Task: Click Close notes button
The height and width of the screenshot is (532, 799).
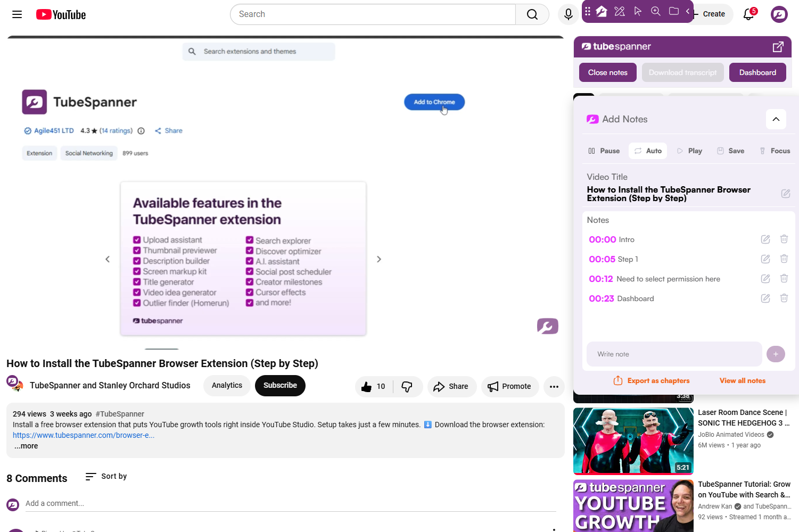Action: click(608, 72)
